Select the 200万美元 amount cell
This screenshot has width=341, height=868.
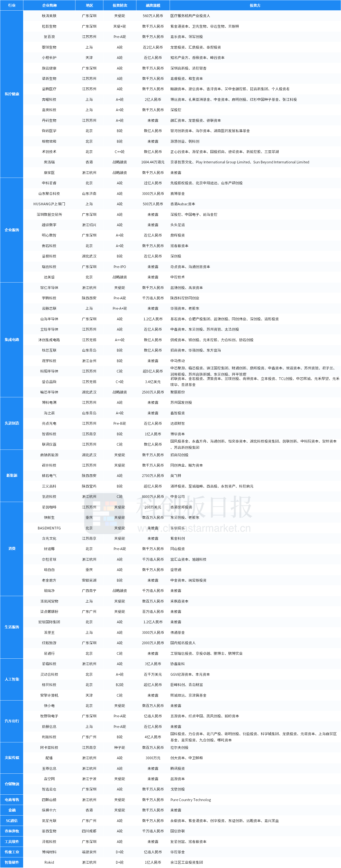(153, 507)
